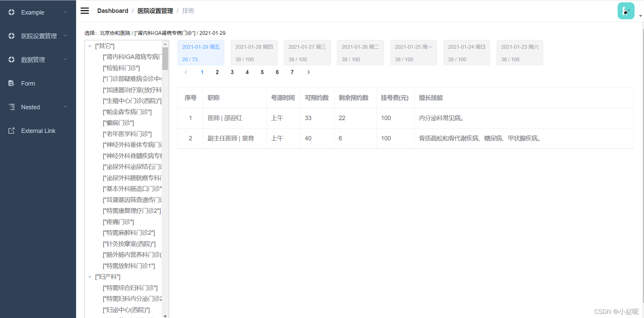Screen dimensions: 644x318
Task: Open the Form menu item
Action: pos(38,83)
